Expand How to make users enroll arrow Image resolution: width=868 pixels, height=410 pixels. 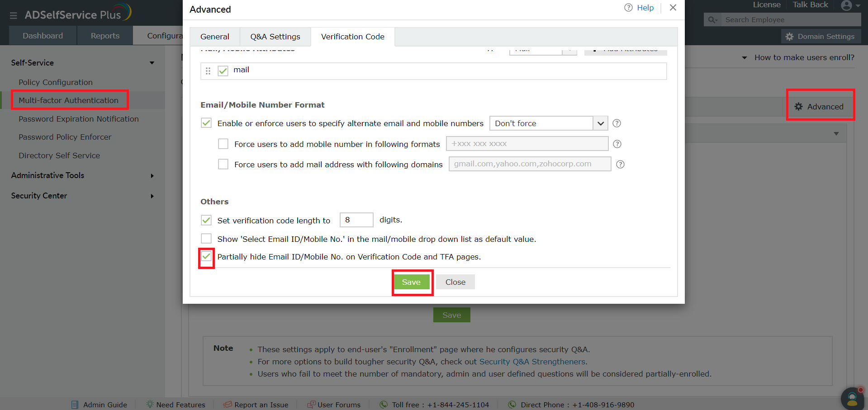coord(745,58)
